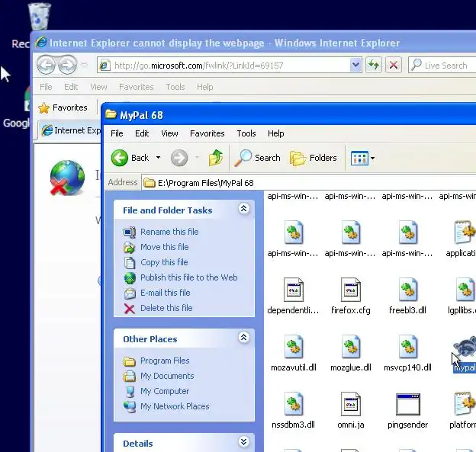Click the globe error icon in Internet Explorer page
Screen dimensions: 476x452
(67, 178)
